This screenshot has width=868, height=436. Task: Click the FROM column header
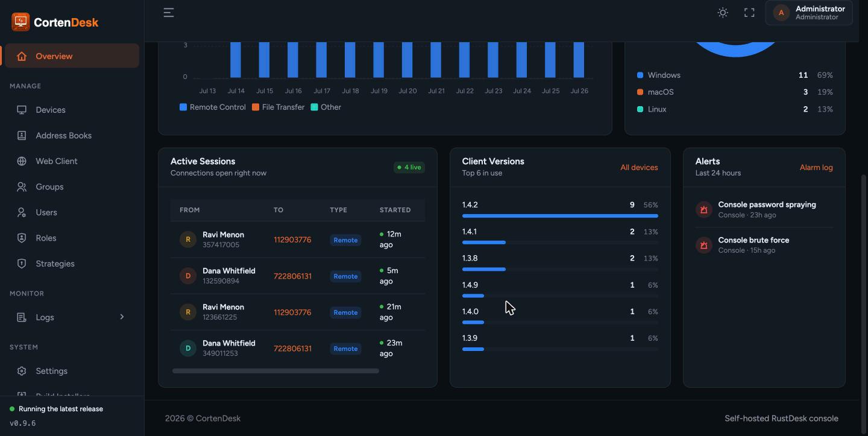click(189, 210)
